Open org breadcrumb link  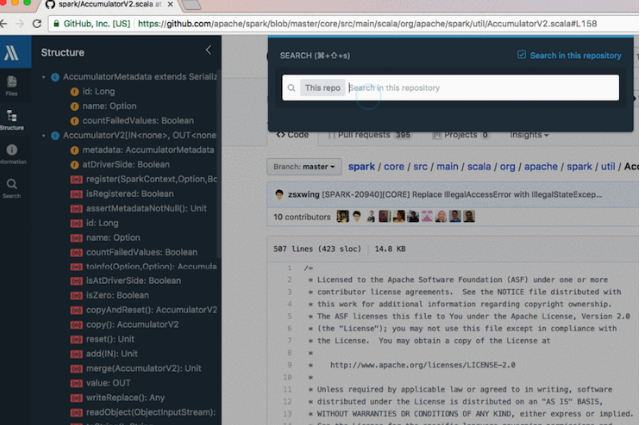tap(507, 167)
